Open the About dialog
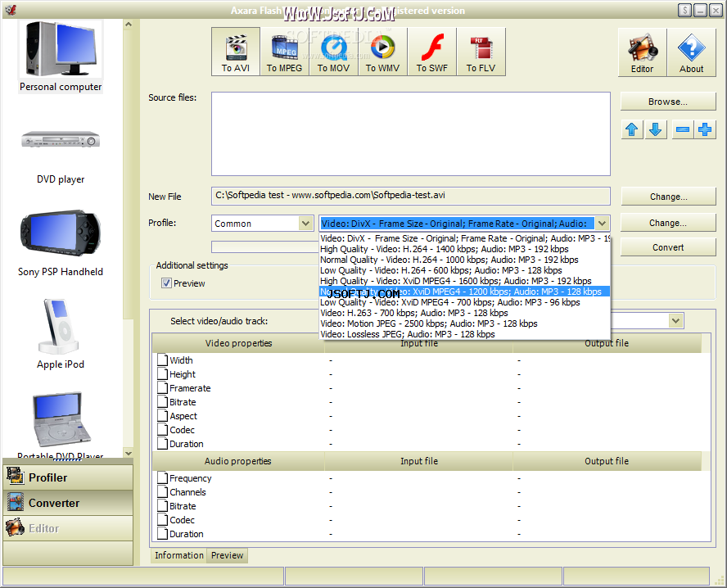Screen dimensions: 727x588 (x=691, y=52)
